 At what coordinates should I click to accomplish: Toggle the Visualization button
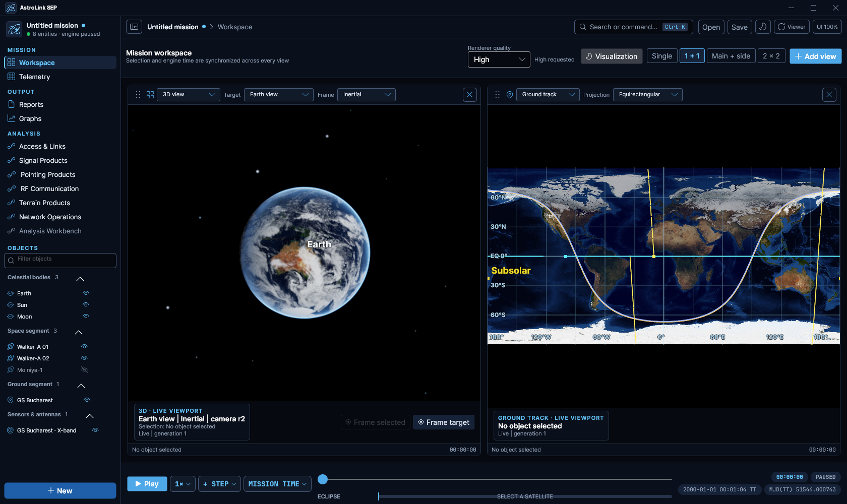[x=612, y=56]
